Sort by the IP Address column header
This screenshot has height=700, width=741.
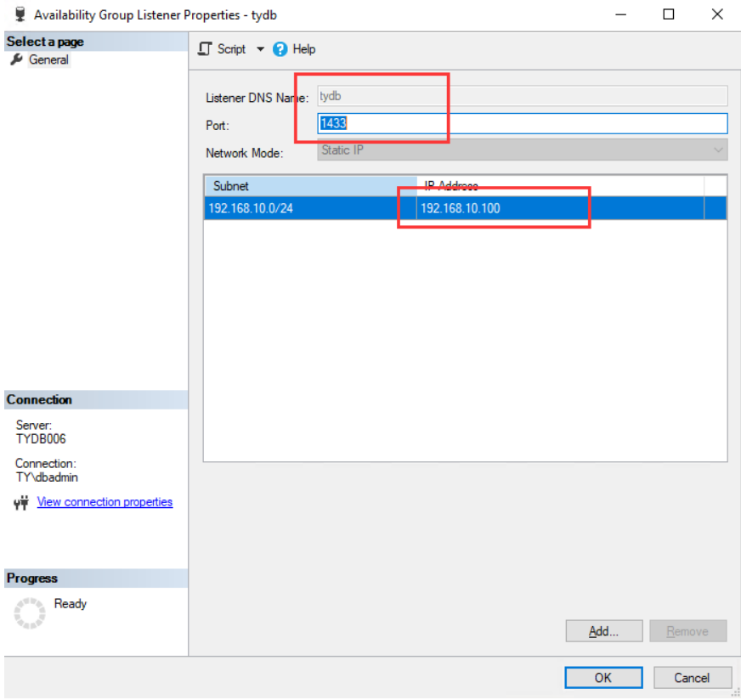coord(560,186)
